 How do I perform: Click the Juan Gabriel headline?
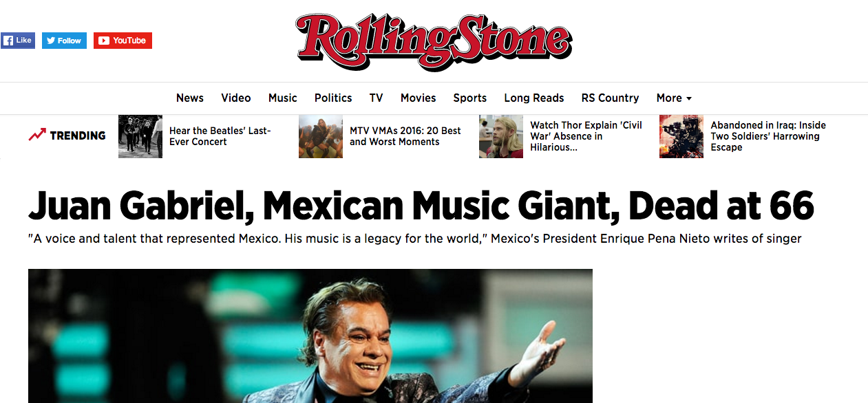pos(421,205)
